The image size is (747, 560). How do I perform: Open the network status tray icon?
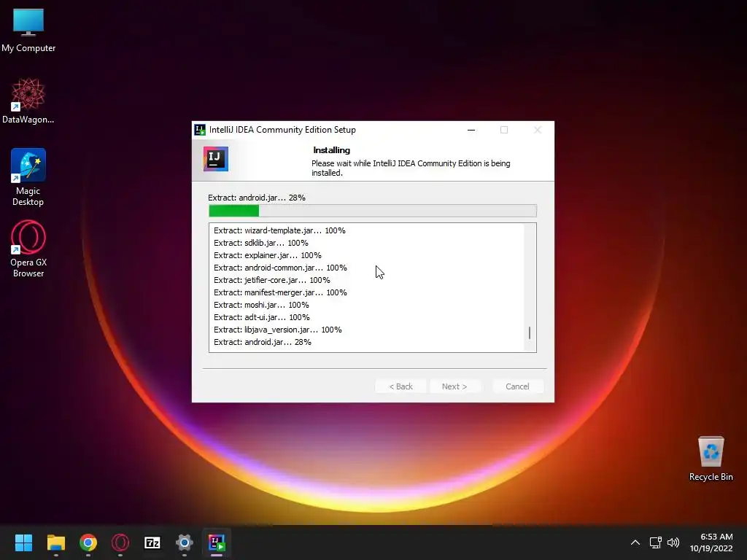click(656, 542)
